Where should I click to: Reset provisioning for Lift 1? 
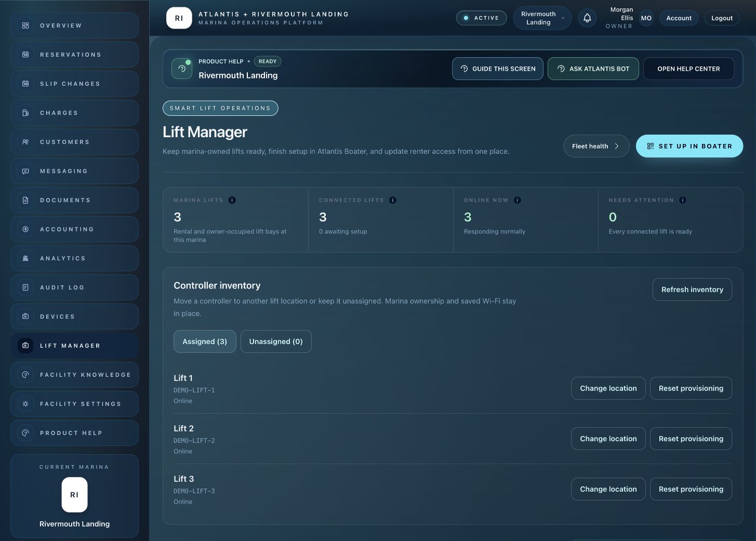tap(691, 388)
